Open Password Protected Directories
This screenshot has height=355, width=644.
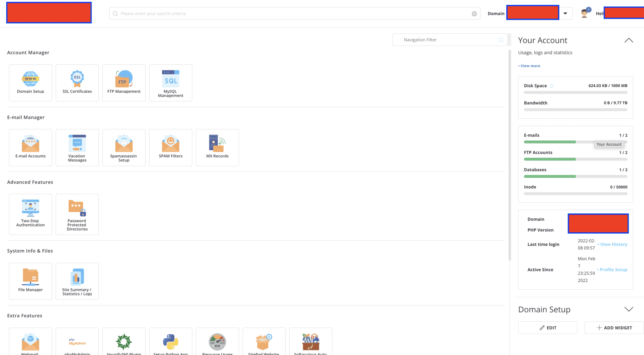tap(77, 214)
